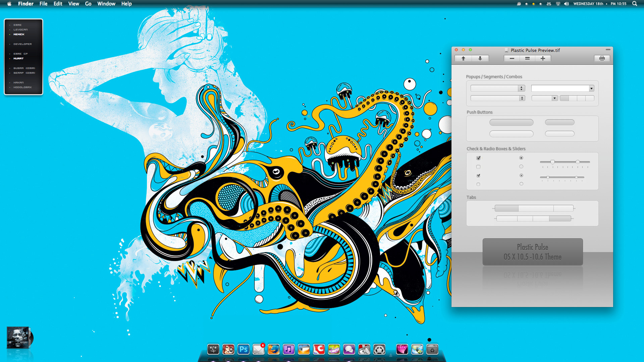Click the highlighted first segment of segmented control
The image size is (644, 362).
pos(564,98)
